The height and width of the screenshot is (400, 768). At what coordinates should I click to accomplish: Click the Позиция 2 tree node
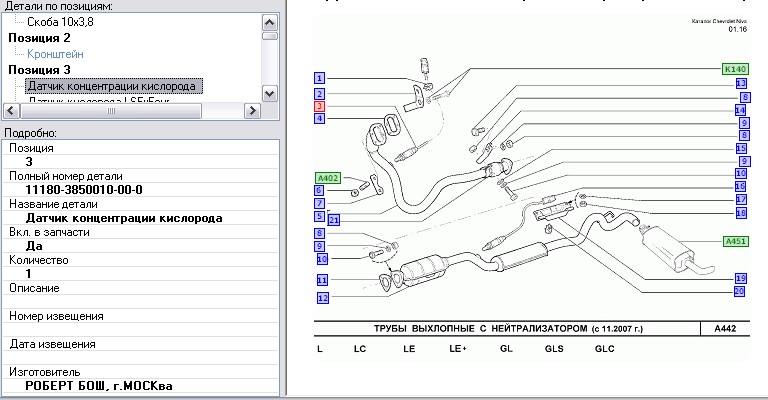tap(39, 37)
